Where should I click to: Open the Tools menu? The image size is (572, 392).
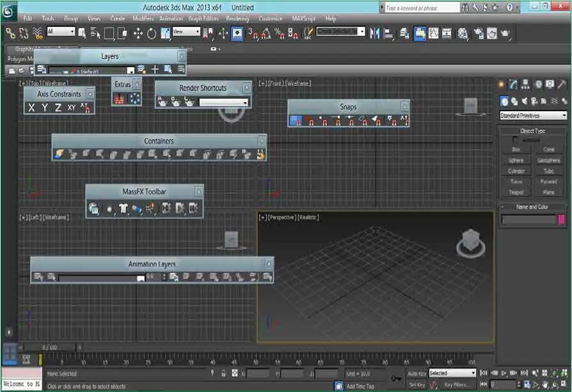pos(48,18)
